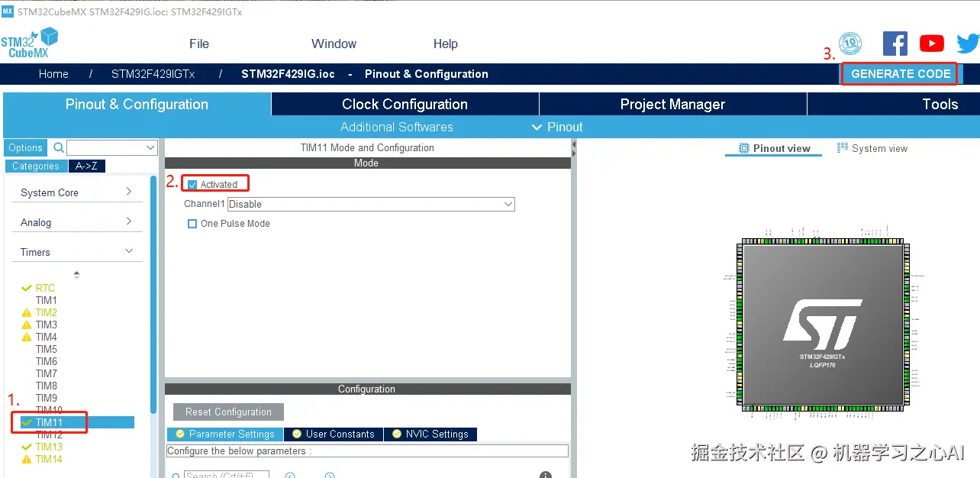This screenshot has height=478, width=980.
Task: Open the File menu
Action: pos(199,44)
